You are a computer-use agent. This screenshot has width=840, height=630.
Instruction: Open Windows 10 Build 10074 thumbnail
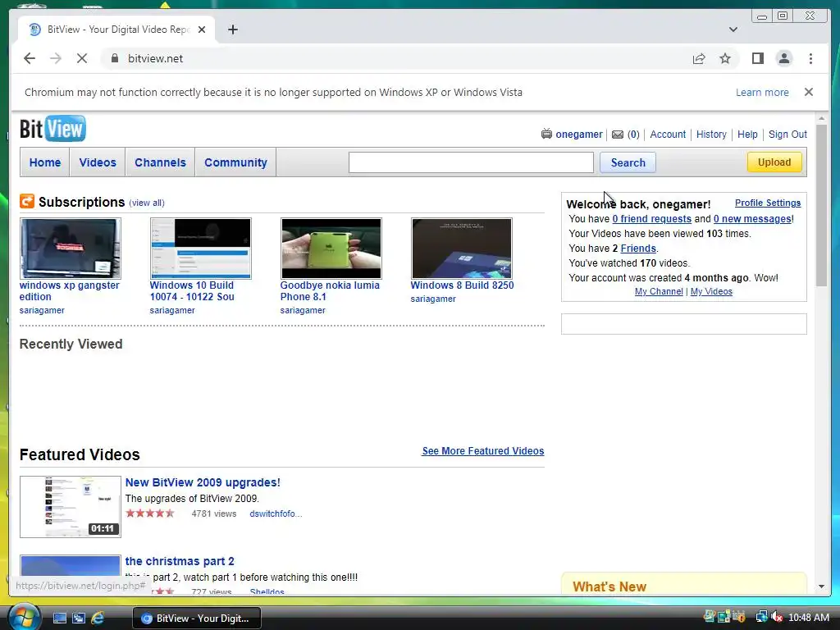click(x=200, y=249)
